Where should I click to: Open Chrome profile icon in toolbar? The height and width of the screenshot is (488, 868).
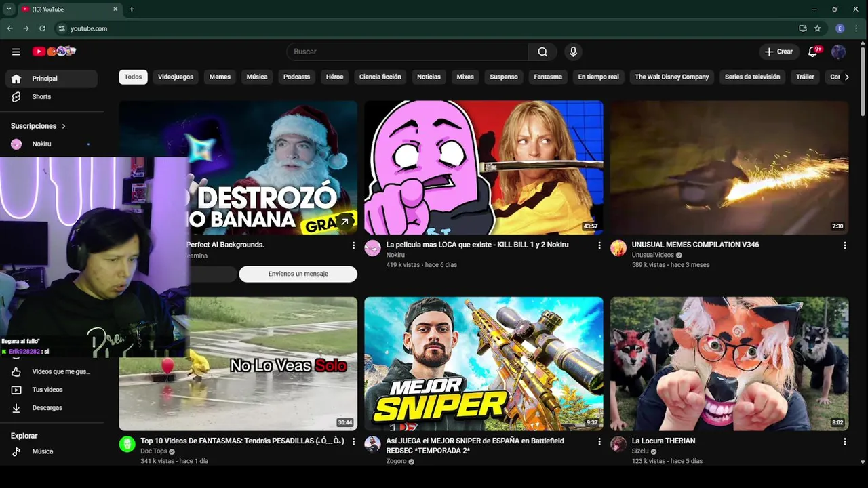pyautogui.click(x=840, y=28)
